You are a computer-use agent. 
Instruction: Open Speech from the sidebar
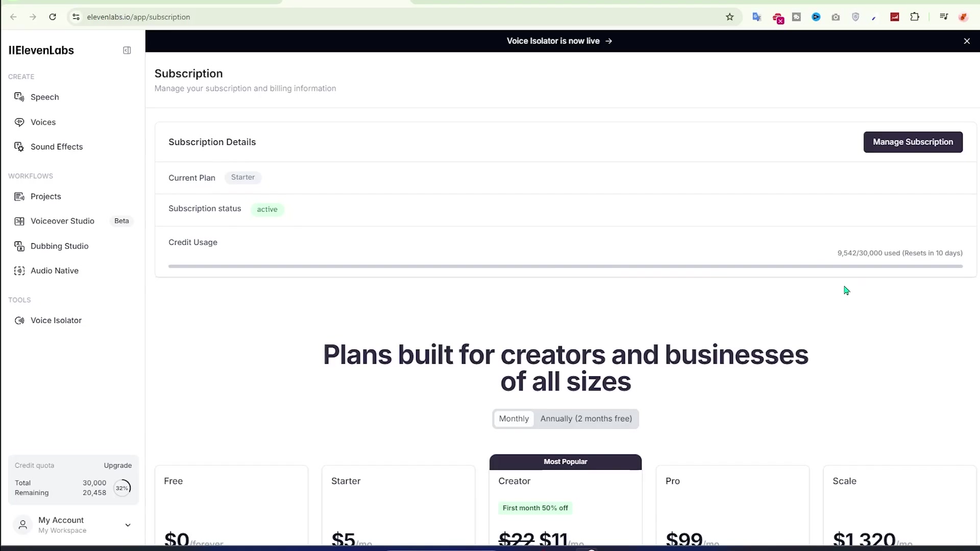click(x=44, y=97)
